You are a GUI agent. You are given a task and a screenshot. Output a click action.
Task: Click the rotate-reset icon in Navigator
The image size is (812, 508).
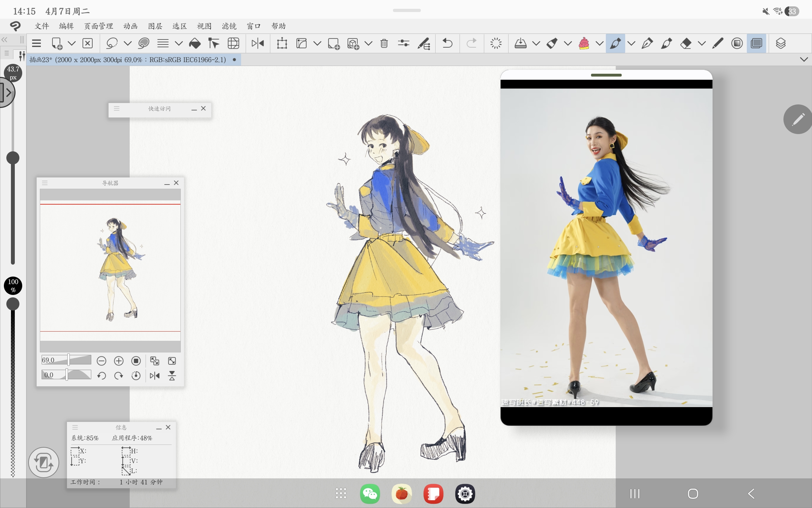[x=136, y=376]
